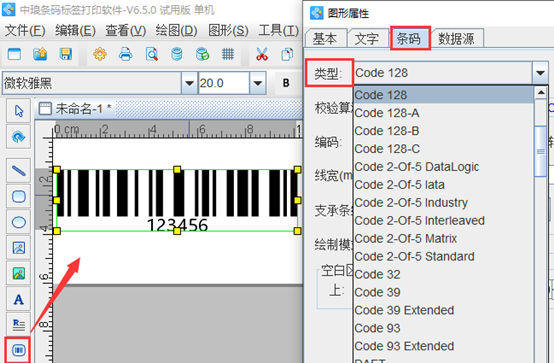Select the ellipse drawing tool
Viewport: 554px width, 363px height.
(19, 222)
